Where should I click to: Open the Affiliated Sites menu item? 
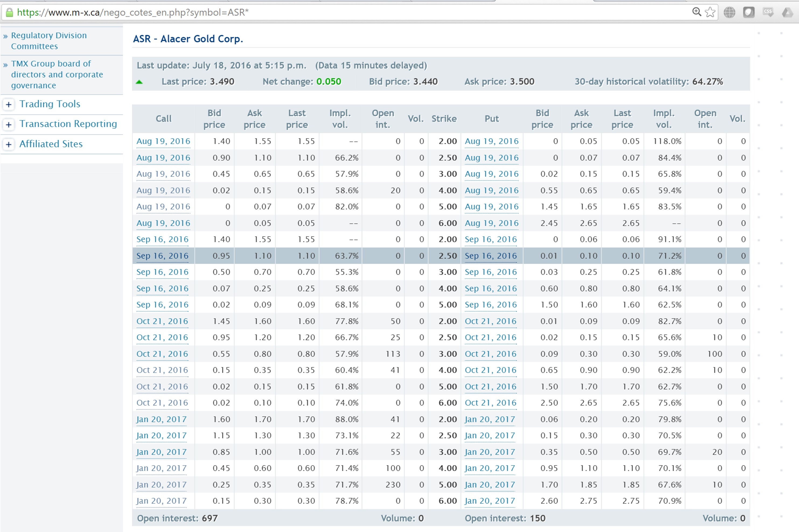coord(51,144)
